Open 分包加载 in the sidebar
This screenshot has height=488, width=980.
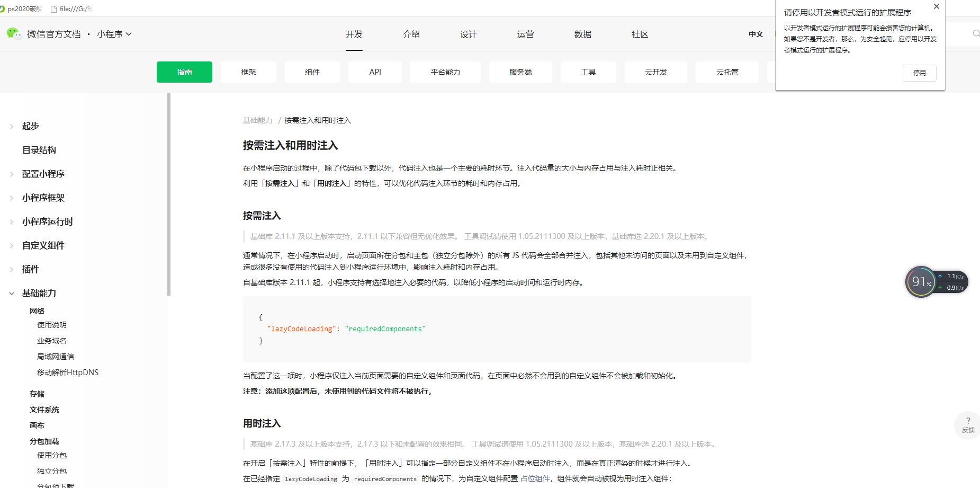tap(44, 441)
